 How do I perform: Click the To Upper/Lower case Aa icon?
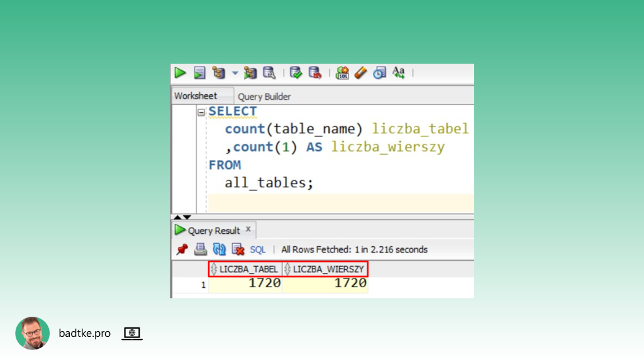[x=399, y=73]
